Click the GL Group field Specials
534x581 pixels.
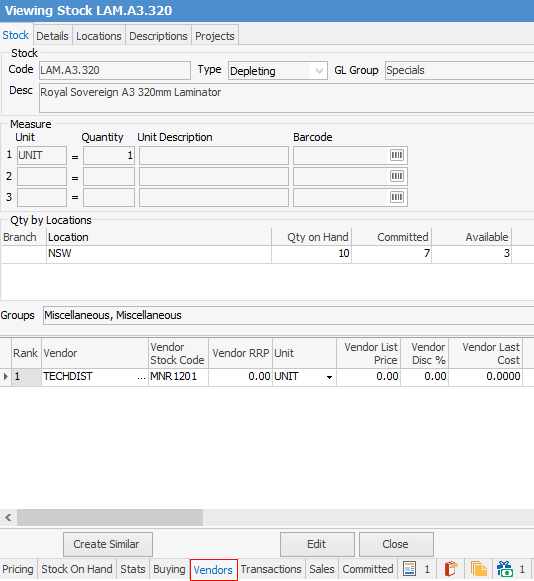coord(459,70)
